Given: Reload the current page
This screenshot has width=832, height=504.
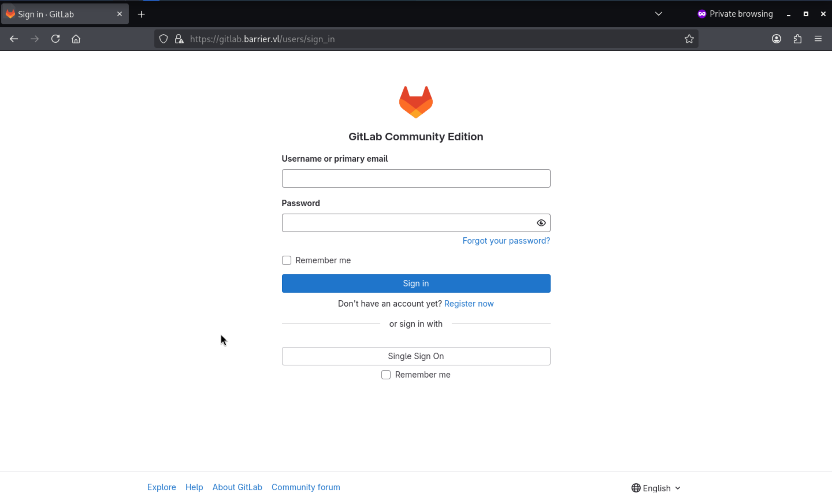Looking at the screenshot, I should 55,39.
